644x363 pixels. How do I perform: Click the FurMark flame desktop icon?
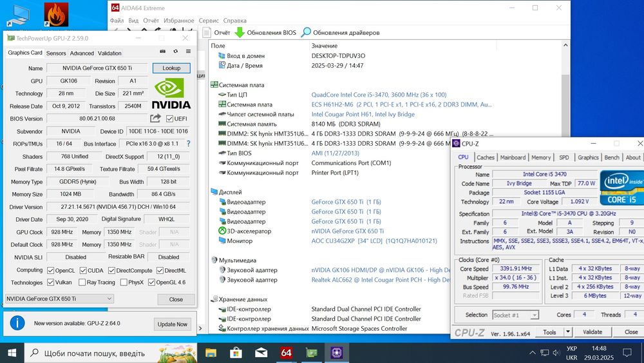[56, 14]
